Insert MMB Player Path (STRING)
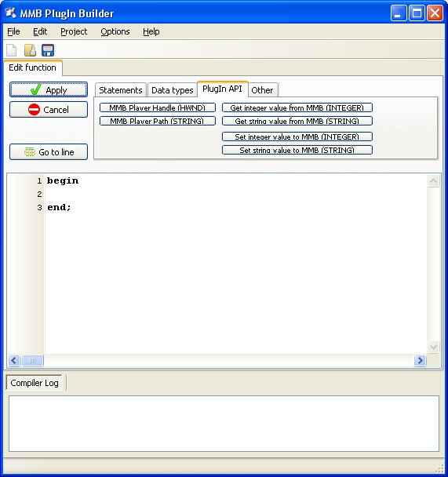Screen dimensions: 448x477 click(x=158, y=121)
